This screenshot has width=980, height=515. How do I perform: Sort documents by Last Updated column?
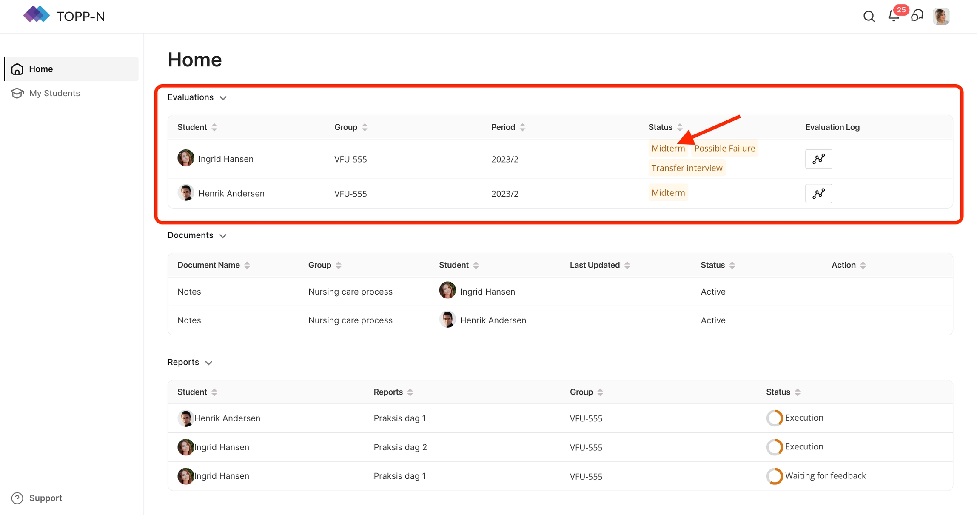pos(627,265)
